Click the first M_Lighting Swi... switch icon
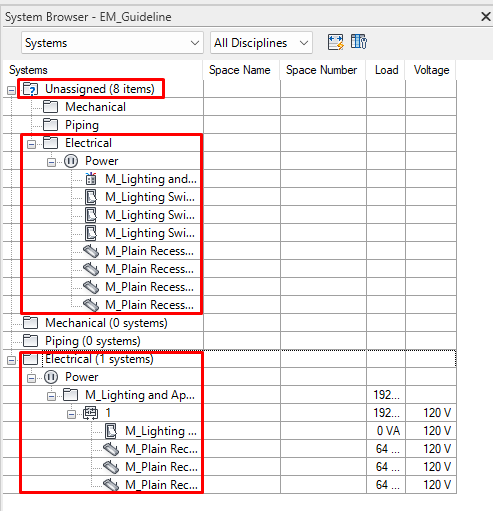 point(91,197)
